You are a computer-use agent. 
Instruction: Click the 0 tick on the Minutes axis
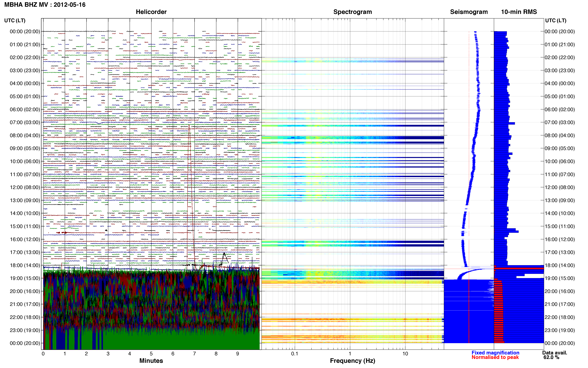coord(43,354)
